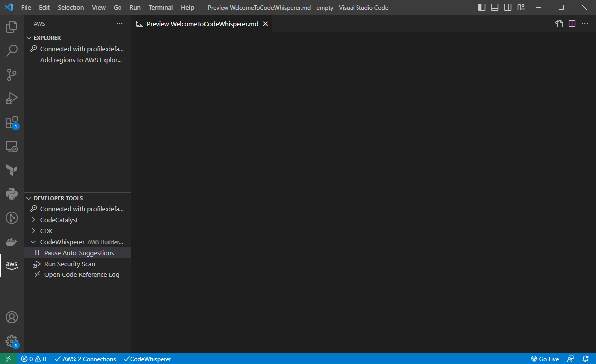Click AWS: 2 Connections status item

point(85,359)
